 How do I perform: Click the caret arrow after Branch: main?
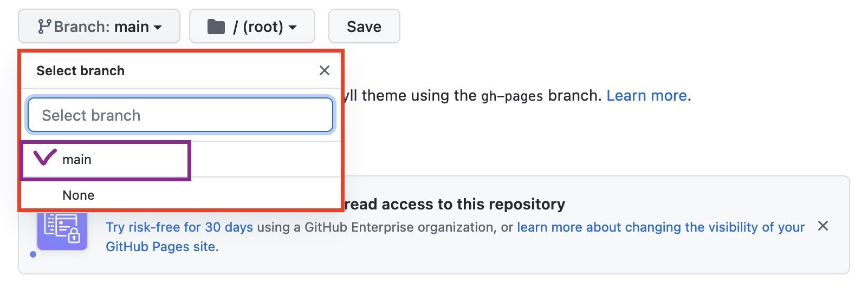tap(158, 27)
